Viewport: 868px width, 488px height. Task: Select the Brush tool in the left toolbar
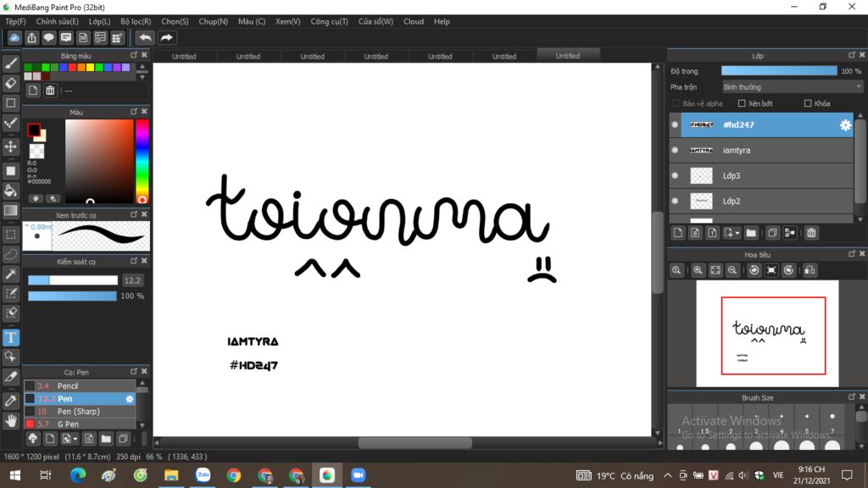[x=10, y=64]
